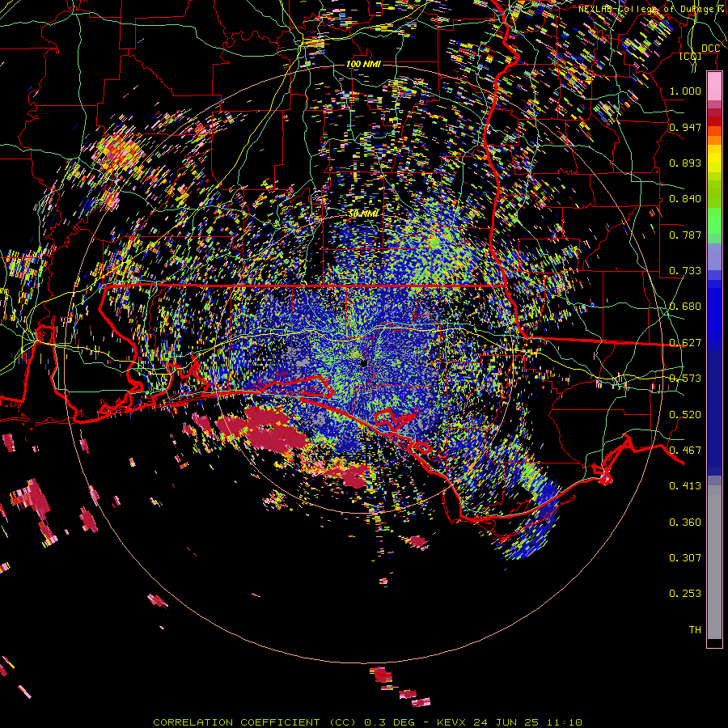Select the 0.467 legend value
Viewport: 728px width, 728px height.
pos(685,451)
